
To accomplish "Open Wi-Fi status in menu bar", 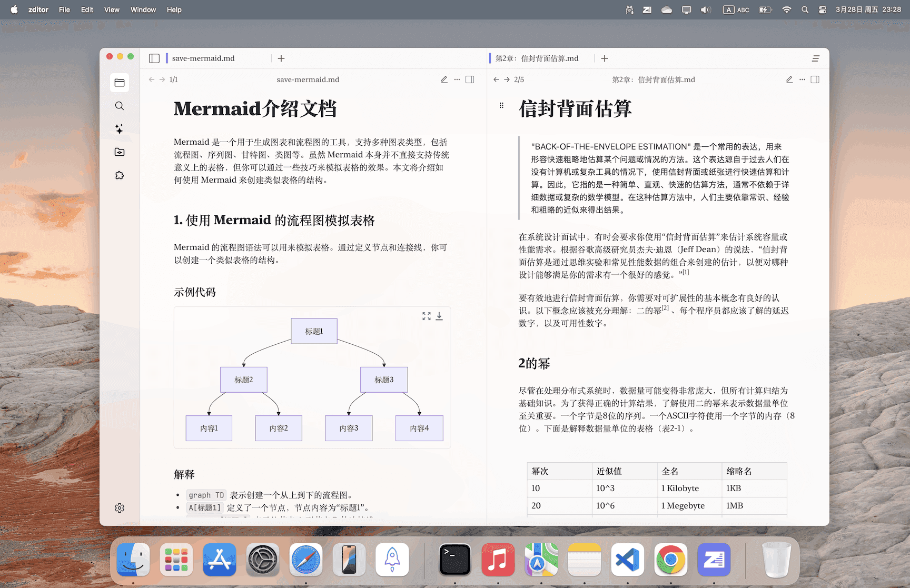I will [786, 9].
